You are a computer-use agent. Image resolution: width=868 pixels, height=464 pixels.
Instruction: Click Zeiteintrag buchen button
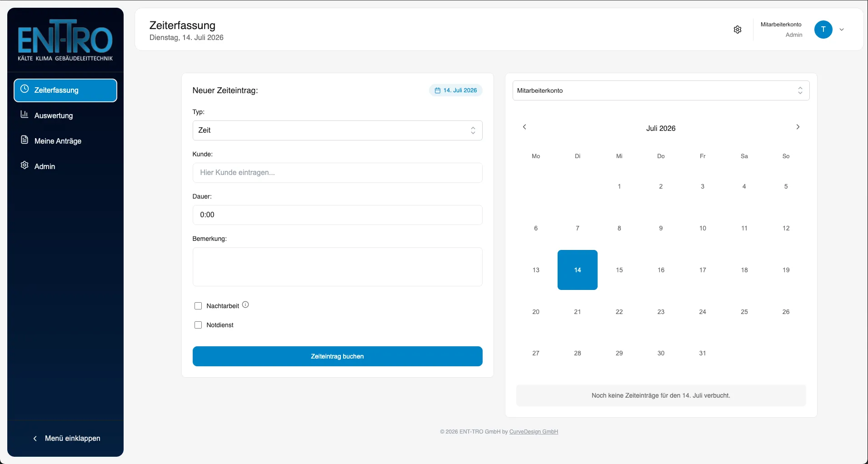pyautogui.click(x=337, y=356)
